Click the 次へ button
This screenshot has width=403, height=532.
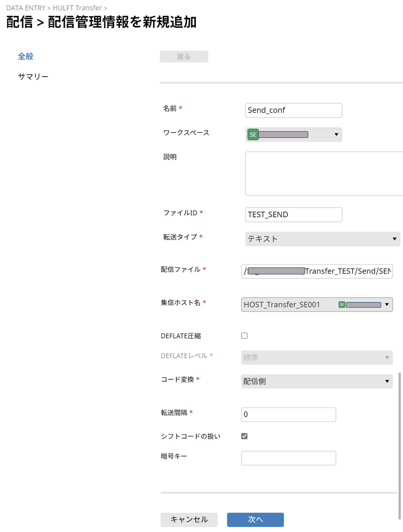pyautogui.click(x=255, y=520)
